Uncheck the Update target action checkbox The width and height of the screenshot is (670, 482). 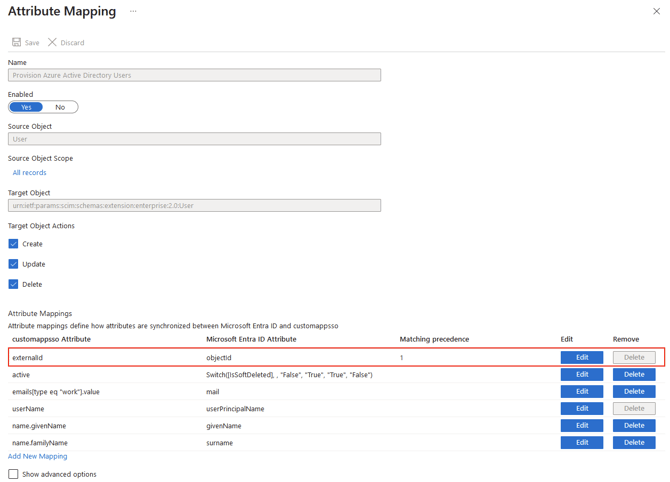[x=13, y=264]
